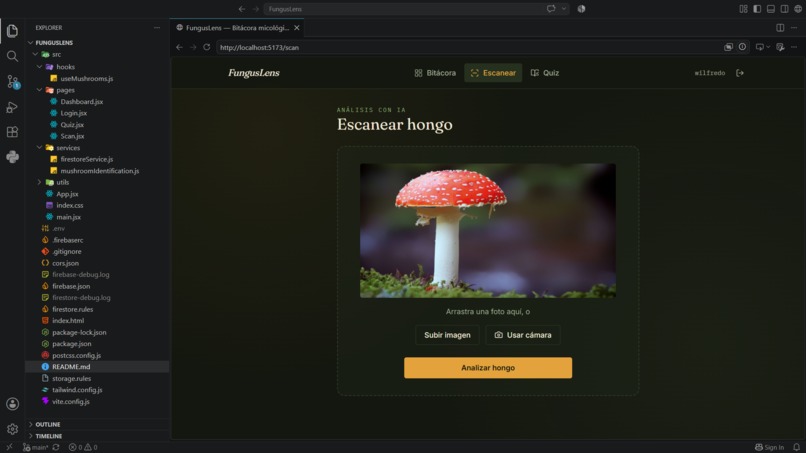Image resolution: width=806 pixels, height=453 pixels.
Task: Open the Explorer view in activity bar
Action: click(12, 31)
